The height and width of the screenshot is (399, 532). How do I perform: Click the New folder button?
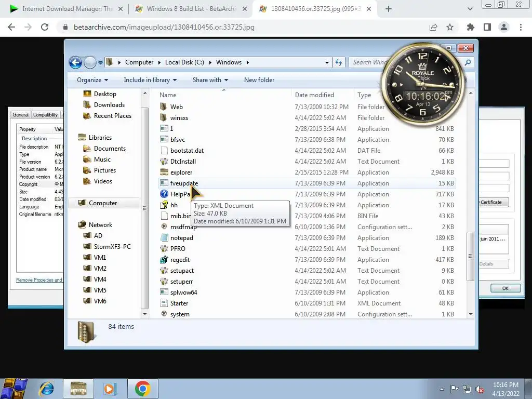coord(259,80)
